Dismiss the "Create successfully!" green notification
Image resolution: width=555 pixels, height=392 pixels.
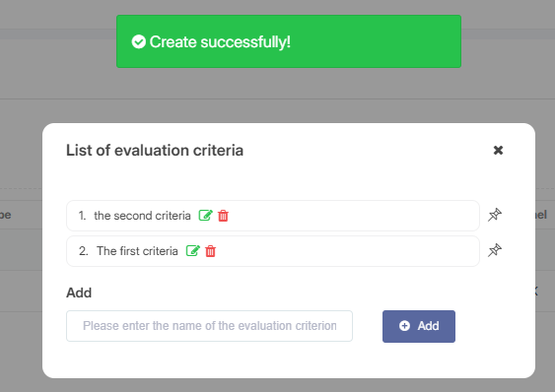click(x=289, y=41)
